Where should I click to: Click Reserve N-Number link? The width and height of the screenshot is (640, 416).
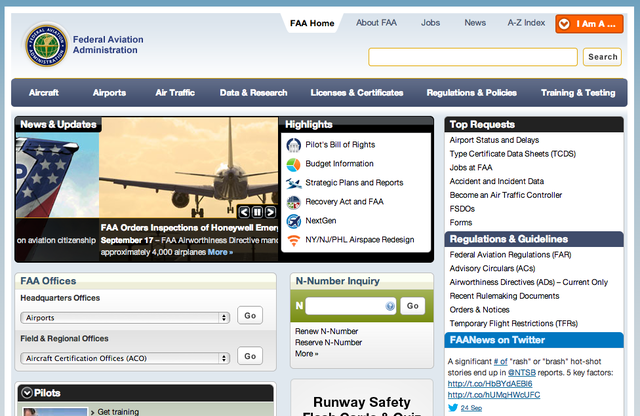[329, 343]
